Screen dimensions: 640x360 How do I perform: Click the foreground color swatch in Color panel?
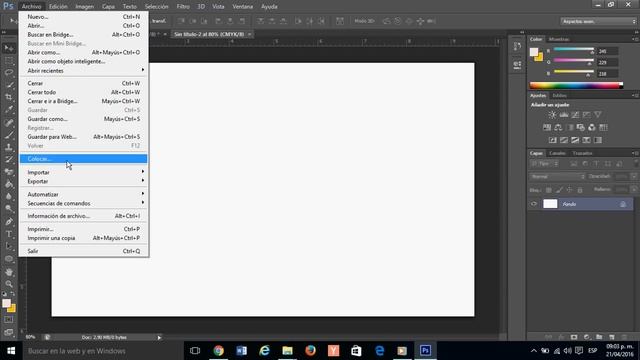[x=534, y=52]
